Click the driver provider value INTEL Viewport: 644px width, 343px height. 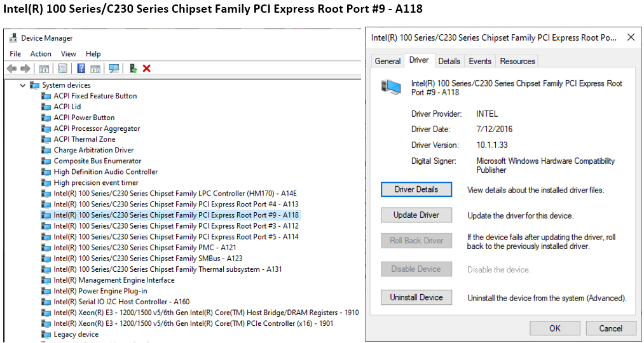coord(487,114)
